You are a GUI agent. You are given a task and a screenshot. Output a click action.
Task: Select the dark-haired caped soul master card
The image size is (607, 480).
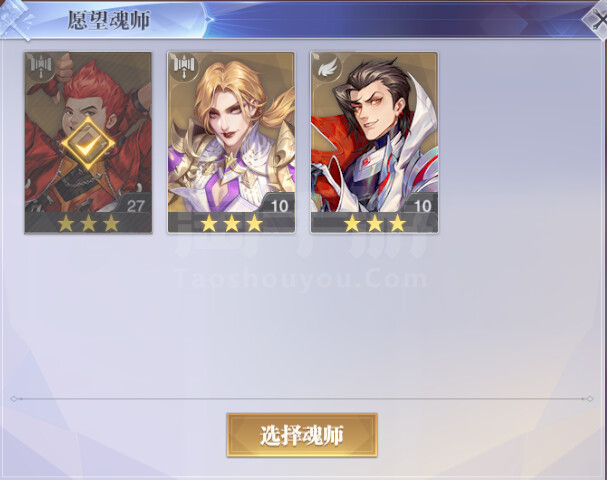[374, 143]
